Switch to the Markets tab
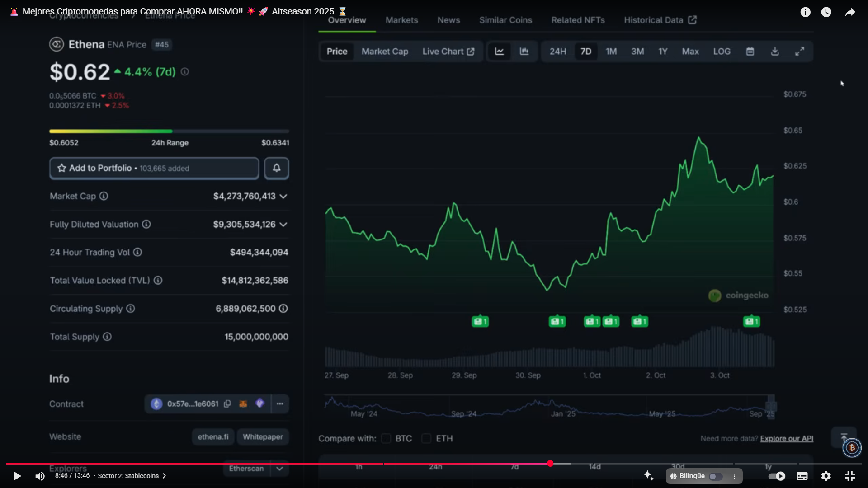This screenshot has width=868, height=488. click(401, 20)
